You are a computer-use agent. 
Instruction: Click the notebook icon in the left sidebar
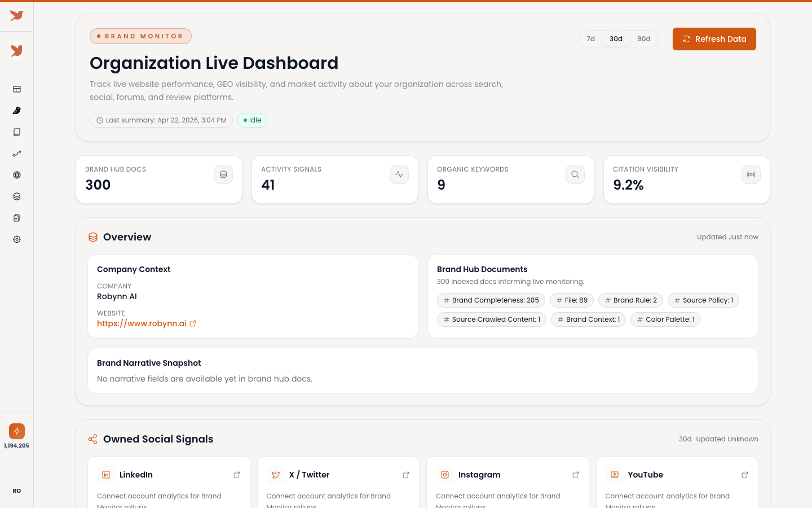(x=17, y=132)
